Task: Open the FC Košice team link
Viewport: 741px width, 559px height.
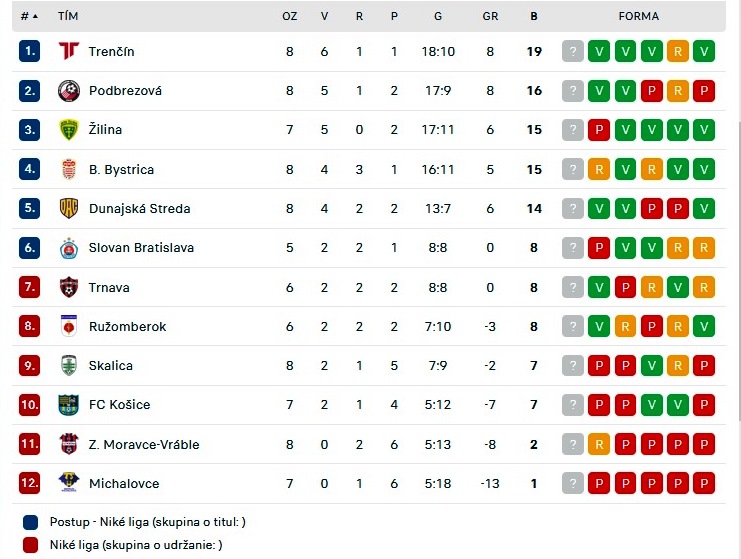Action: [119, 405]
